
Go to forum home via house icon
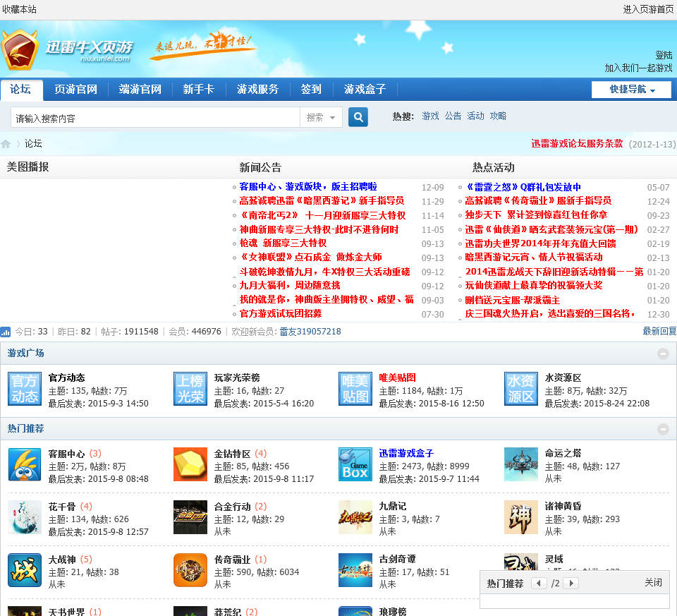[x=6, y=144]
